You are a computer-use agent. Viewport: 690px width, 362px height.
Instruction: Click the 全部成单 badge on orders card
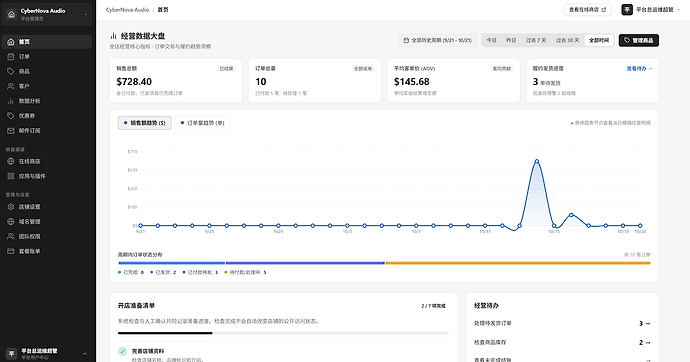coord(363,69)
